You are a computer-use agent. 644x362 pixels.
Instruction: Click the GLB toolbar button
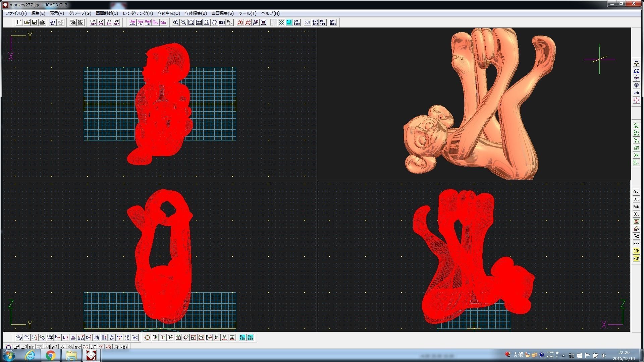click(307, 22)
